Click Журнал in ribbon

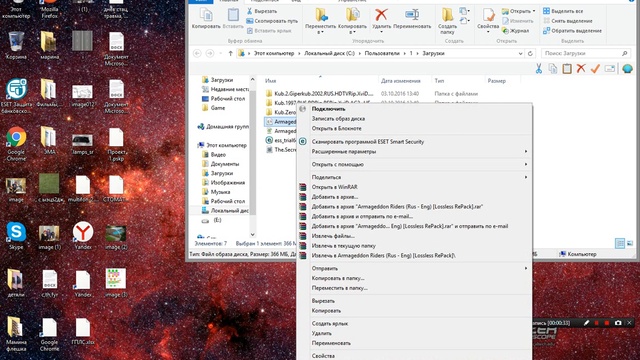click(x=515, y=31)
